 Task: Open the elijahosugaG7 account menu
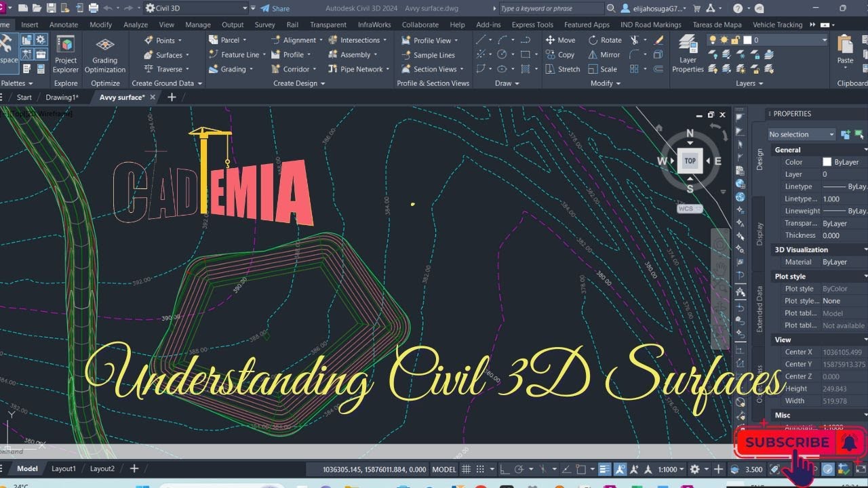(x=652, y=8)
